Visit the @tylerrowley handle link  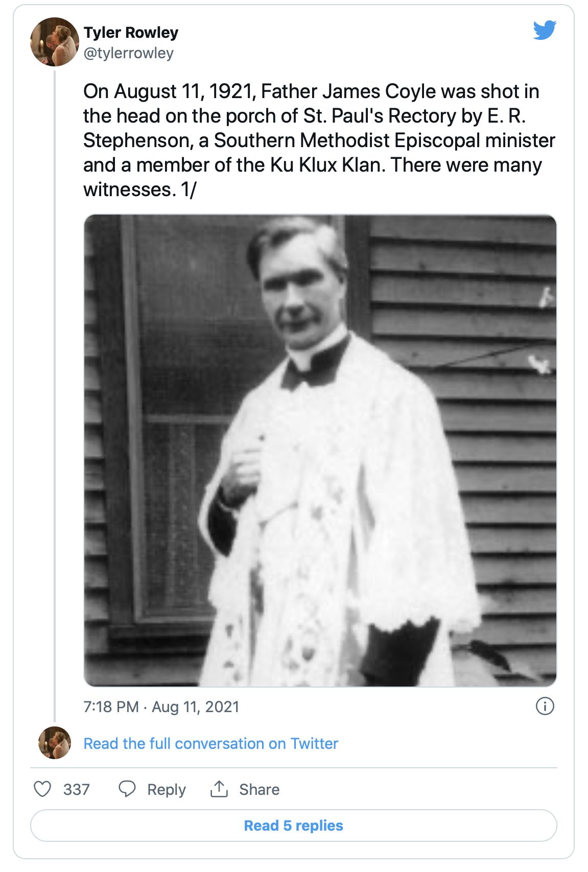coord(128,53)
